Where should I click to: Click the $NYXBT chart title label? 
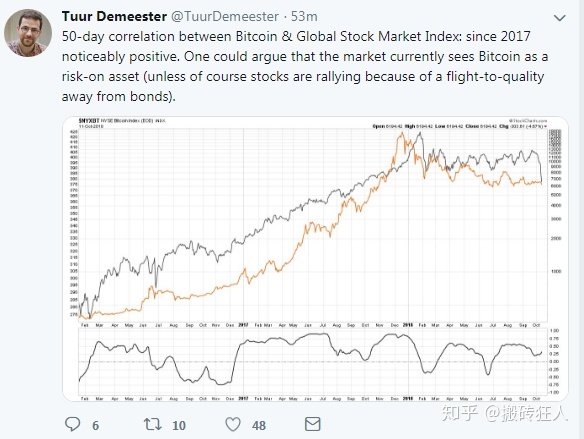89,121
